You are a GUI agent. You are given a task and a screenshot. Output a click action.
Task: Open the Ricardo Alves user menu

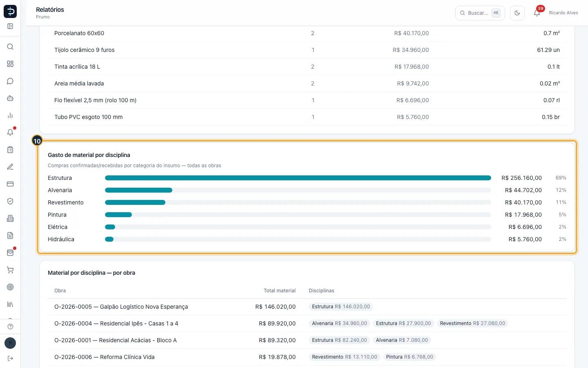click(563, 13)
